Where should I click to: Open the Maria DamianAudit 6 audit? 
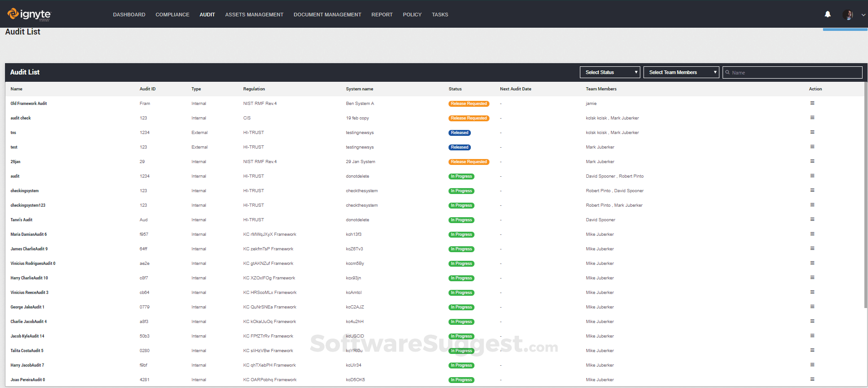coord(29,234)
